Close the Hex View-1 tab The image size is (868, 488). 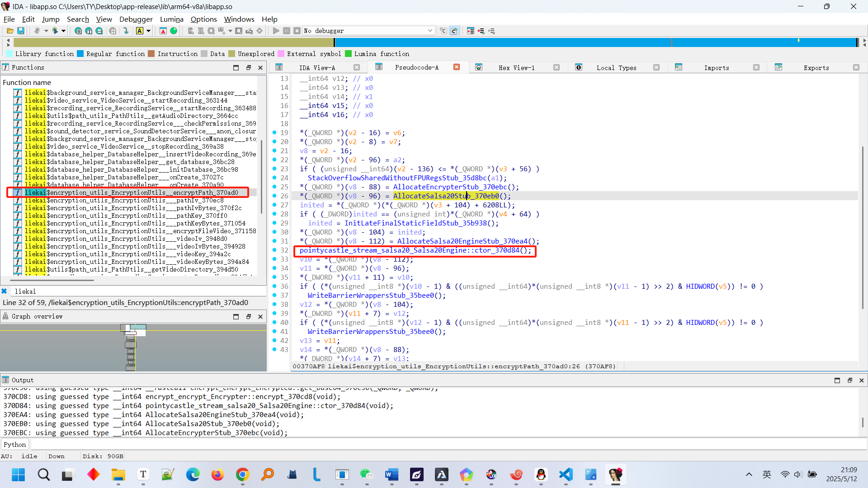click(x=557, y=67)
